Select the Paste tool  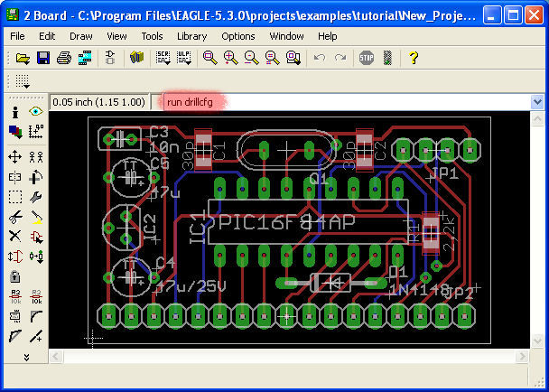pyautogui.click(x=36, y=217)
